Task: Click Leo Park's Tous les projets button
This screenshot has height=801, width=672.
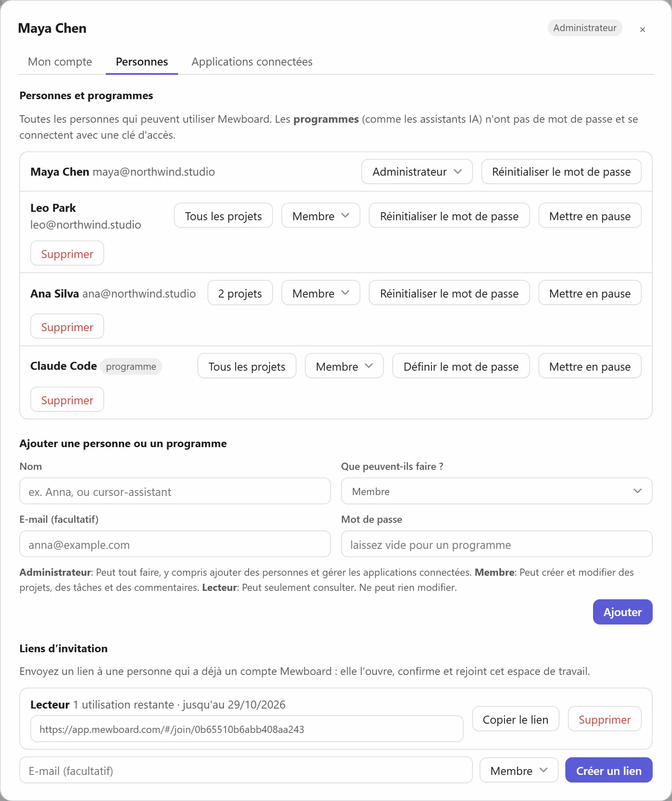Action: (223, 216)
